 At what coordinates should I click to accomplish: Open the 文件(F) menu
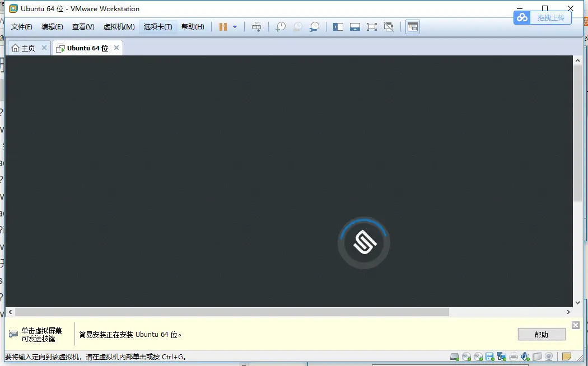(21, 27)
